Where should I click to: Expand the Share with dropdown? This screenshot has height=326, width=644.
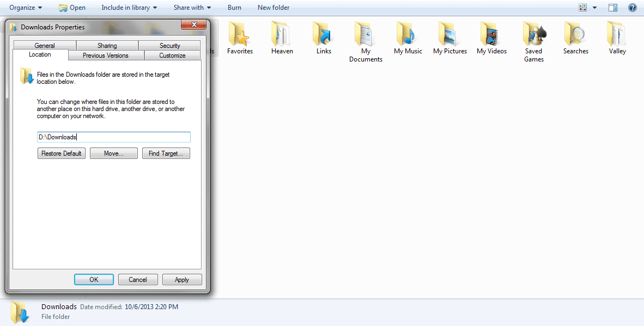[192, 8]
